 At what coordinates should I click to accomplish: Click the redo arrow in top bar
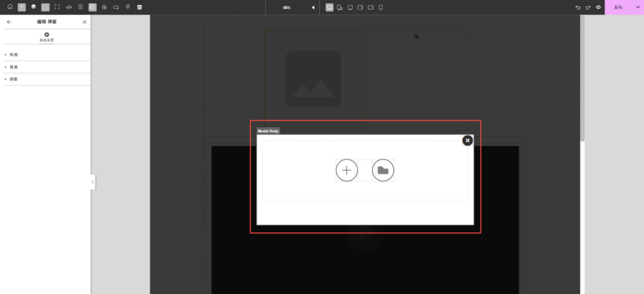(588, 8)
